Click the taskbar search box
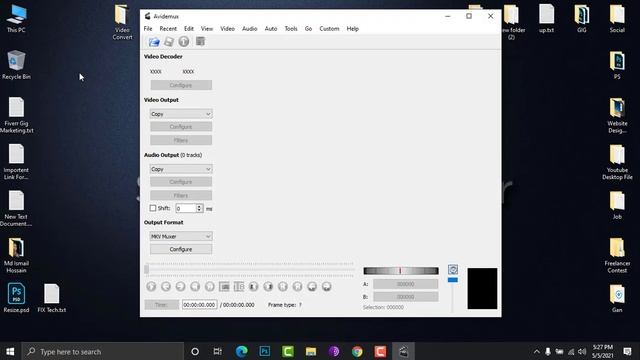The height and width of the screenshot is (360, 640). (x=102, y=351)
